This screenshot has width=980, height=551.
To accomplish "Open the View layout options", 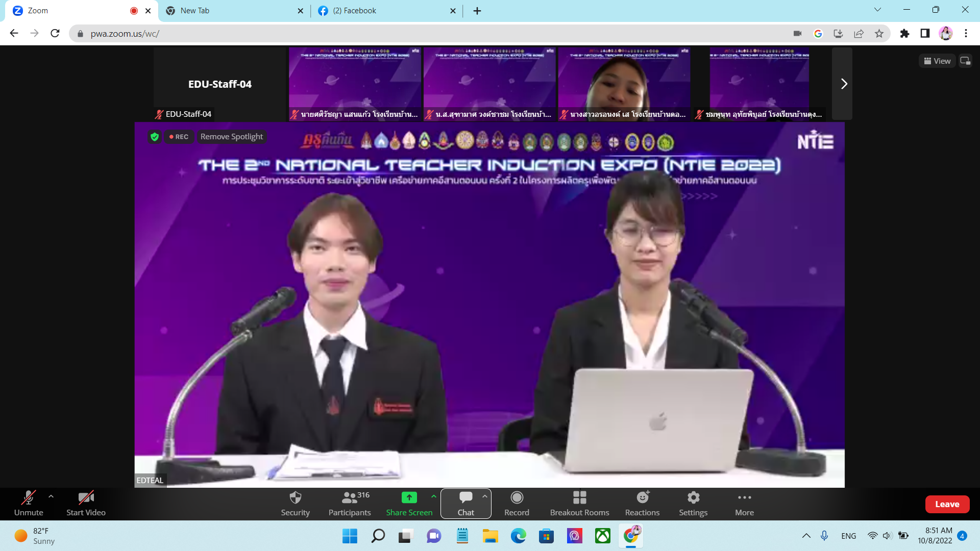I will point(937,61).
